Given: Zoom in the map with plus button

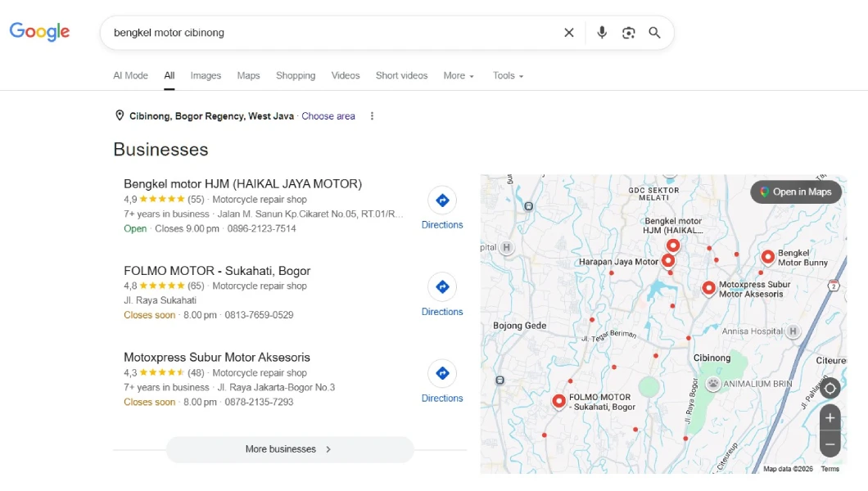Looking at the screenshot, I should tap(830, 418).
